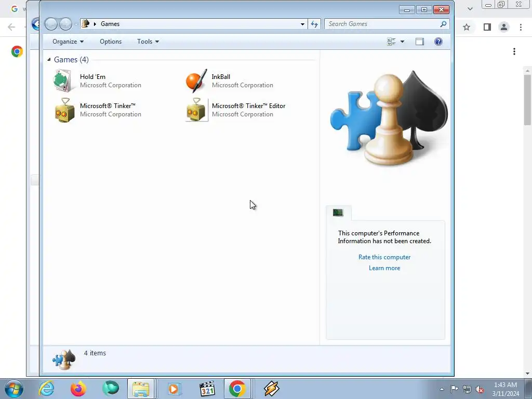Click Chrome back arrow button
The width and height of the screenshot is (532, 399).
[x=11, y=27]
